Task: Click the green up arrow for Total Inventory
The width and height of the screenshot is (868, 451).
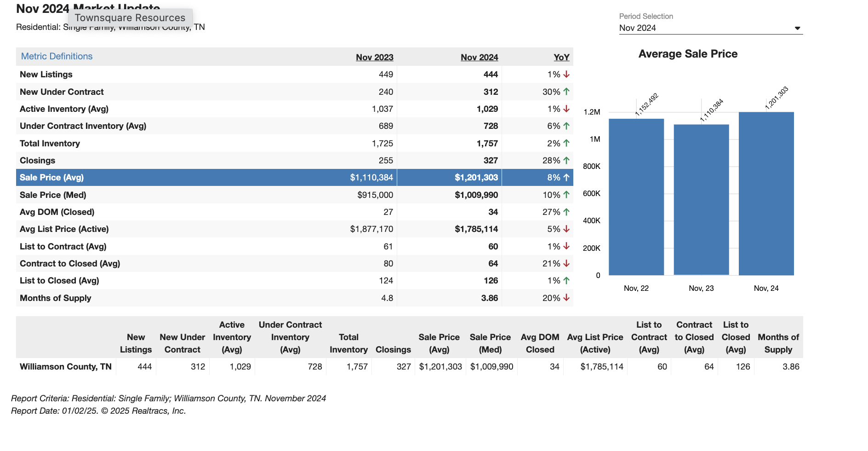Action: [566, 143]
